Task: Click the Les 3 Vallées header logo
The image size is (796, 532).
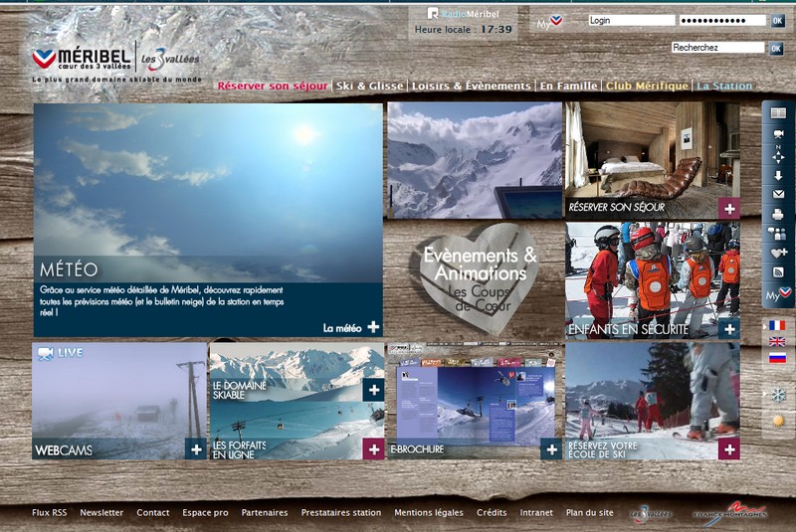Action: 169,60
